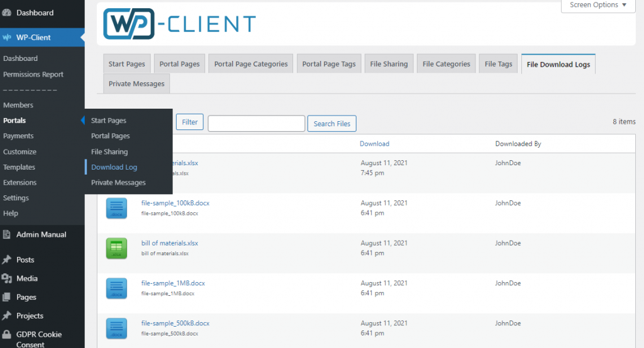
Task: Open the Screen Options dropdown
Action: click(x=598, y=5)
